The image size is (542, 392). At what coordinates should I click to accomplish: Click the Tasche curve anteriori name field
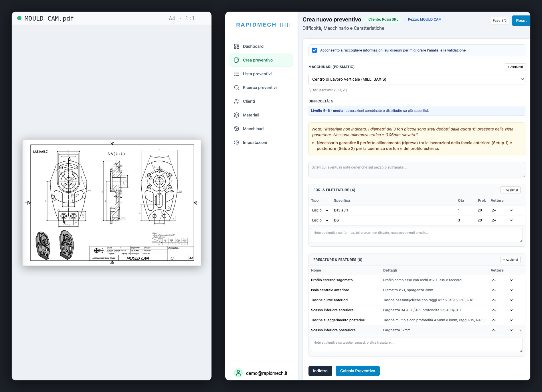(x=345, y=300)
